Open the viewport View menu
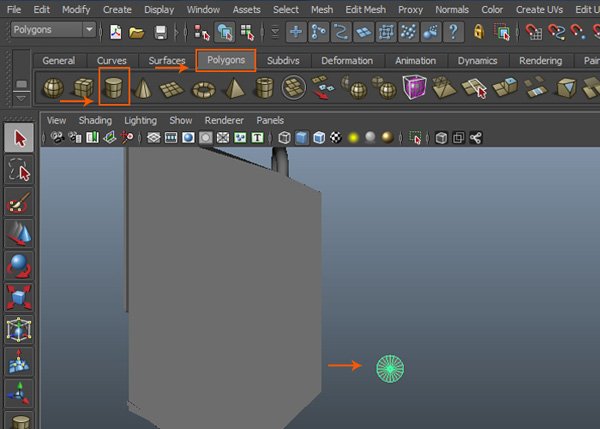Viewport: 600px width, 429px height. (x=56, y=120)
